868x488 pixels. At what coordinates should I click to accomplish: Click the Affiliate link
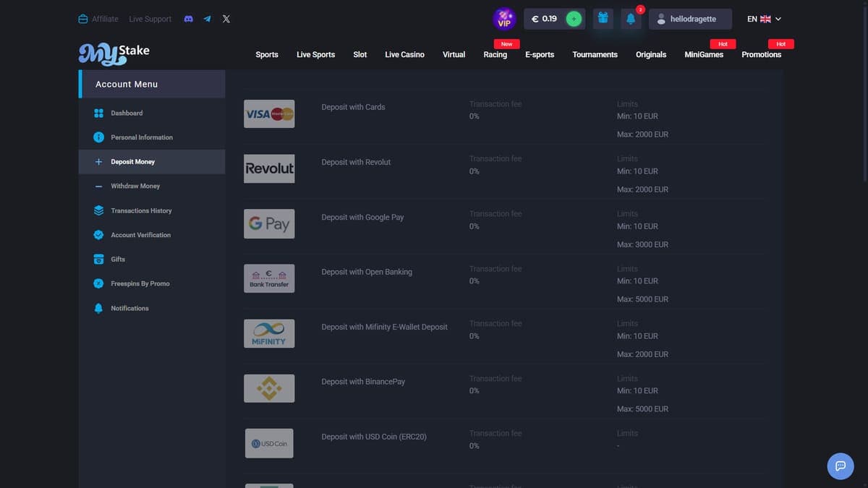(x=105, y=19)
